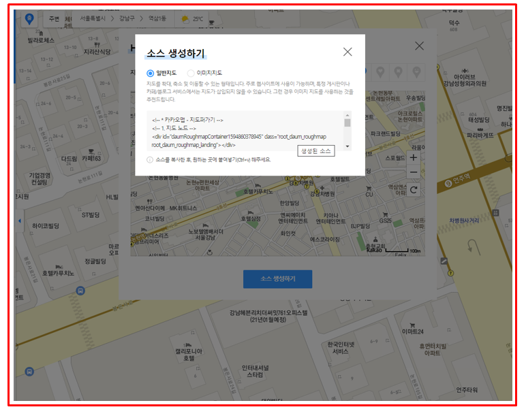Click the 언주역 line 9 station marker
This screenshot has width=526, height=420.
448,183
